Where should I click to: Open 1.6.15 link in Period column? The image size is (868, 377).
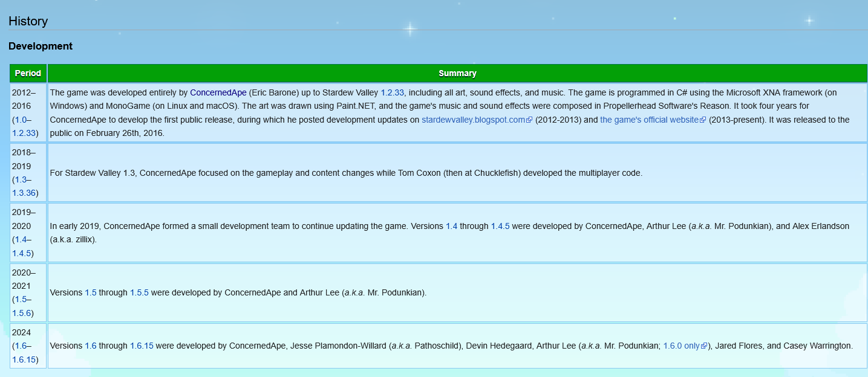[24, 359]
